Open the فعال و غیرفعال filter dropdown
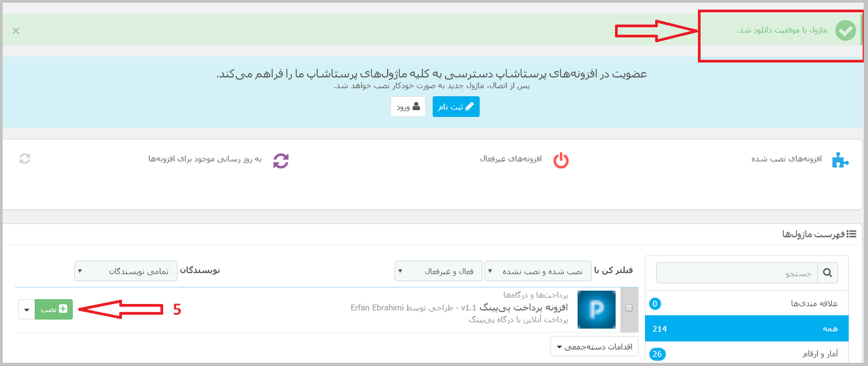 (437, 271)
